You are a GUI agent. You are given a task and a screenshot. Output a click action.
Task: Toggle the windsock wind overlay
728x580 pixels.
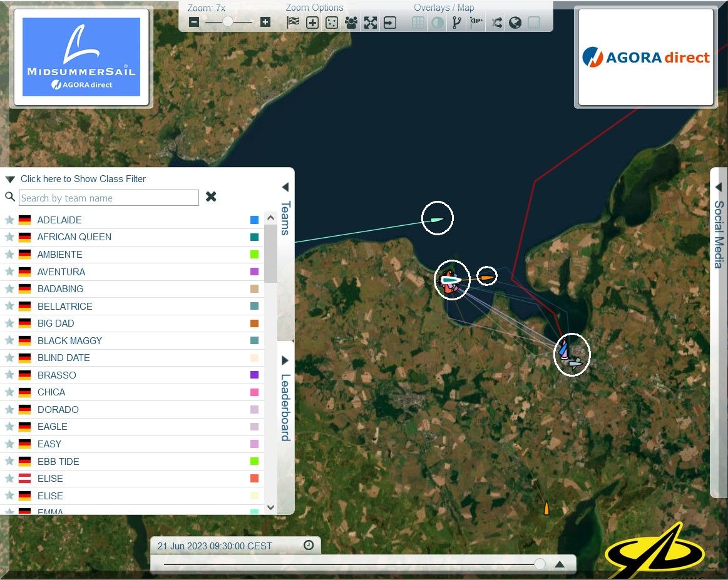tap(477, 23)
